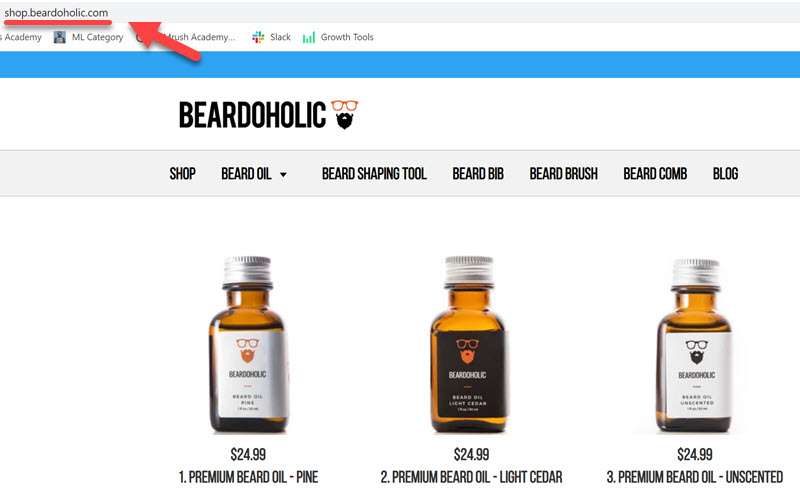Open the Growth Tools bookmark icon

[x=309, y=38]
